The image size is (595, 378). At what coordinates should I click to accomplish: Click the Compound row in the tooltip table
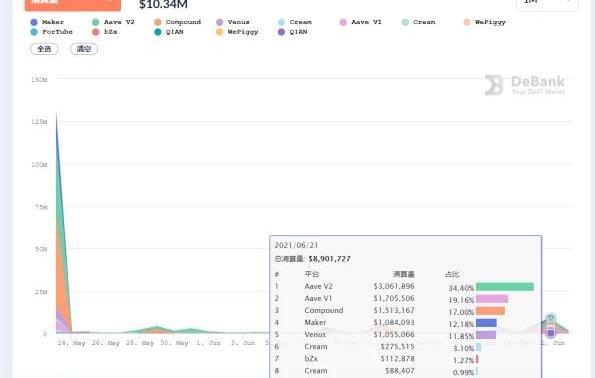pyautogui.click(x=405, y=310)
